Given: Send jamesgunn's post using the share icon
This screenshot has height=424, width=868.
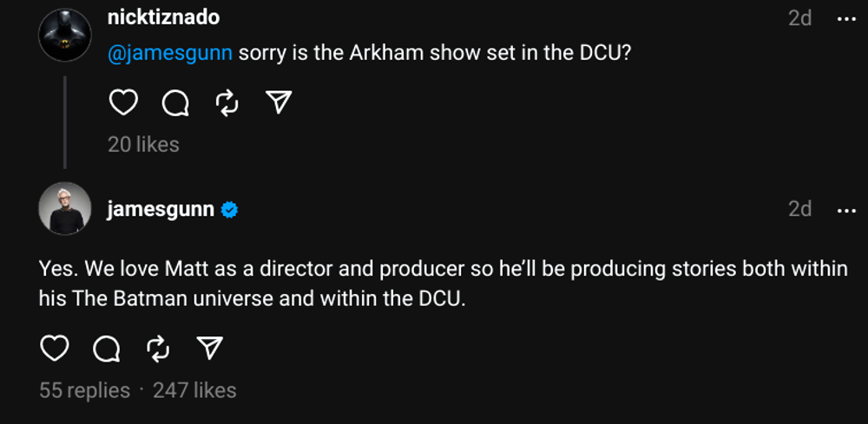Looking at the screenshot, I should pos(208,349).
